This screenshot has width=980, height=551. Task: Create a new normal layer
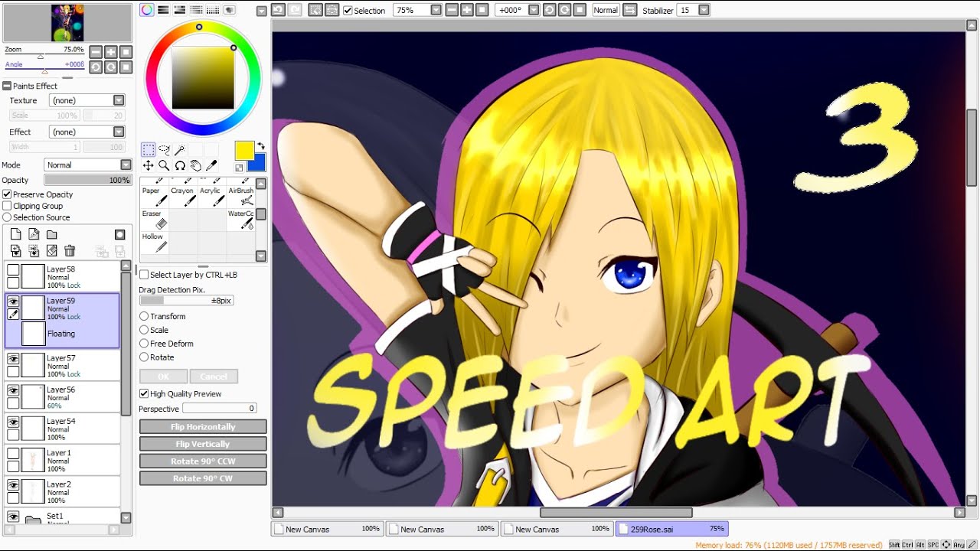[15, 234]
